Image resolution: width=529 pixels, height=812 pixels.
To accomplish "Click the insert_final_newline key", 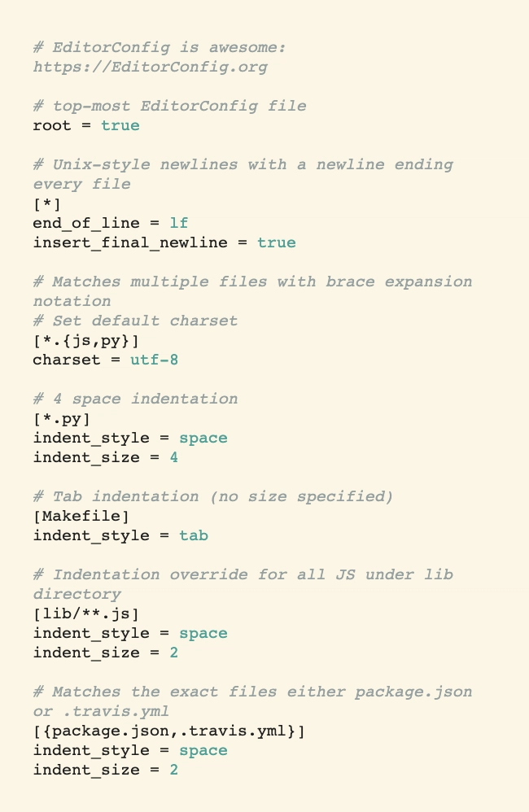I will click(x=130, y=243).
